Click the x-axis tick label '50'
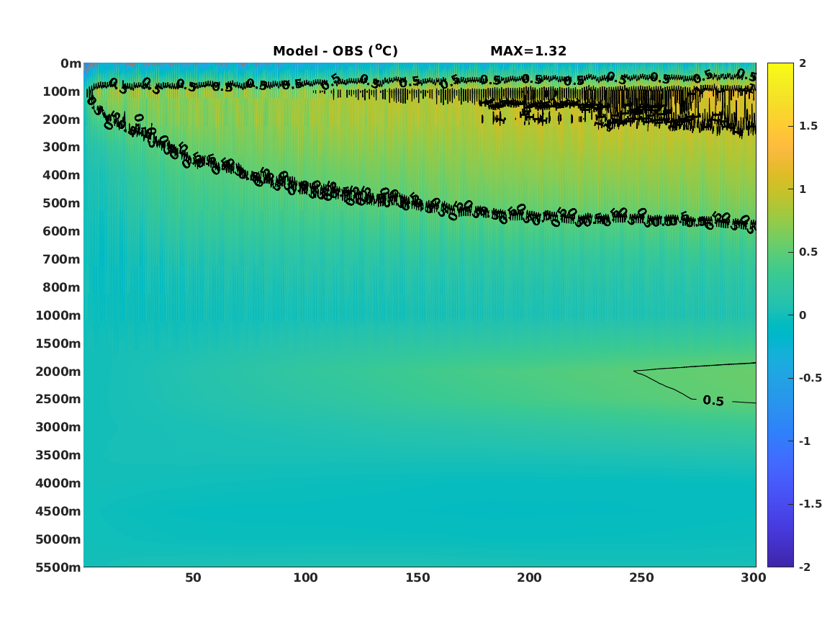840x630 pixels. (x=194, y=578)
